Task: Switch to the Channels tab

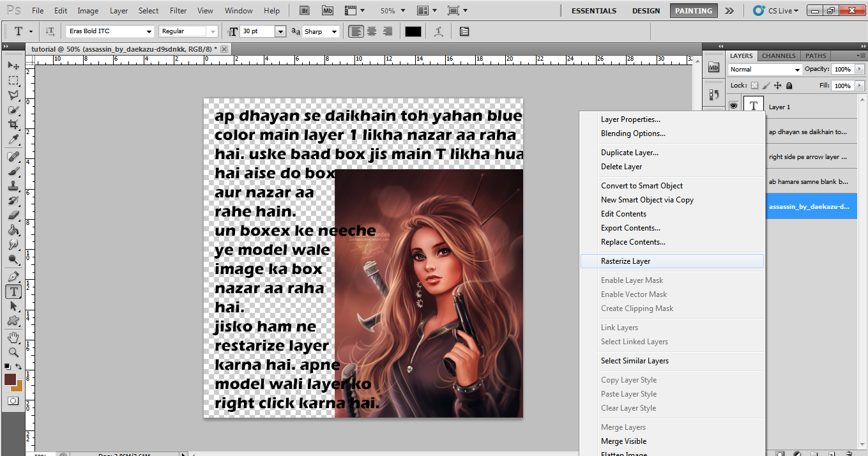Action: (x=779, y=56)
